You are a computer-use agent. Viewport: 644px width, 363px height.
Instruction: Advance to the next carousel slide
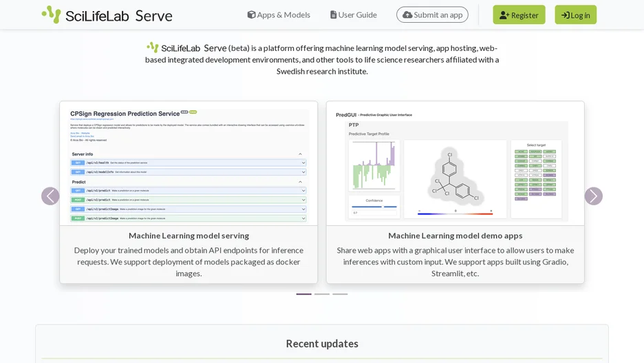[x=594, y=196]
